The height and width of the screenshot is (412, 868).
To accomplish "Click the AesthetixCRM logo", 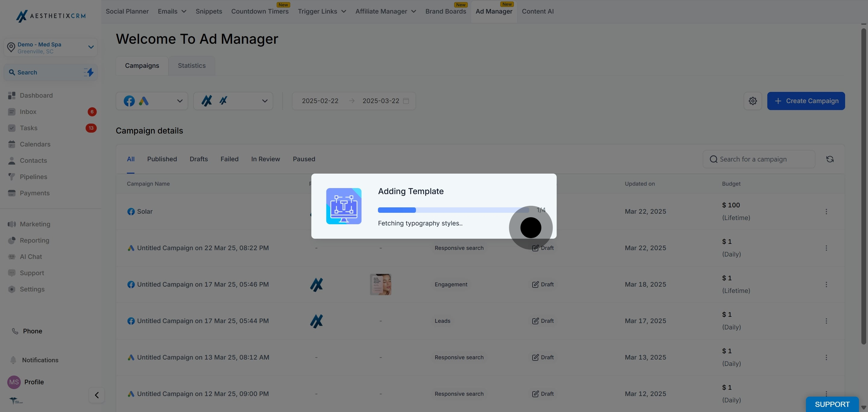I will coord(51,16).
